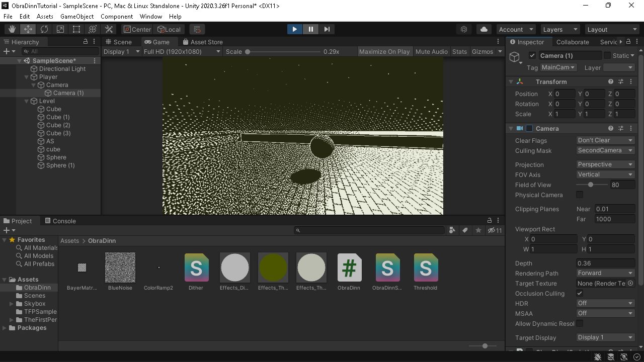Open the Layout dropdown button
Screen dimensions: 644x362
click(612, 29)
